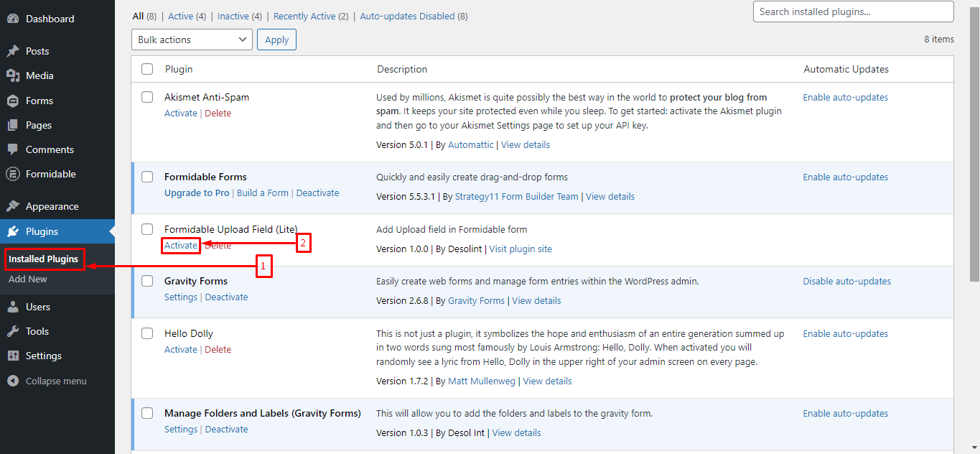The width and height of the screenshot is (980, 454).
Task: Activate Hello Dolly plugin
Action: (181, 349)
